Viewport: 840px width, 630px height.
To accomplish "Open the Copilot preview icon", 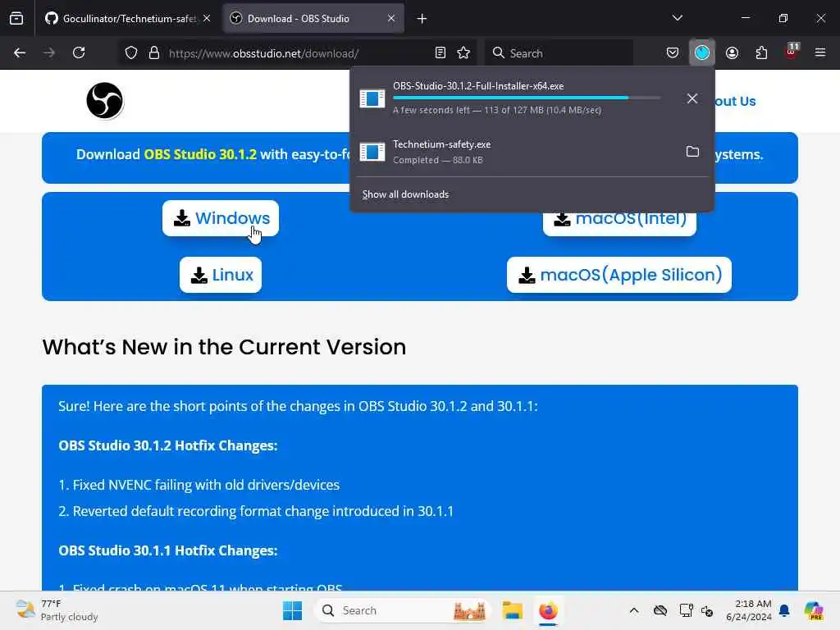I will click(814, 610).
